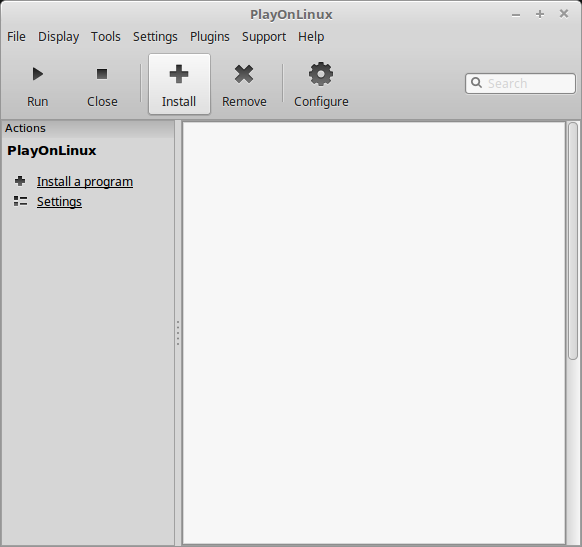Screen dimensions: 582x547
Task: Click the Remove X toolbar icon
Action: pyautogui.click(x=244, y=74)
